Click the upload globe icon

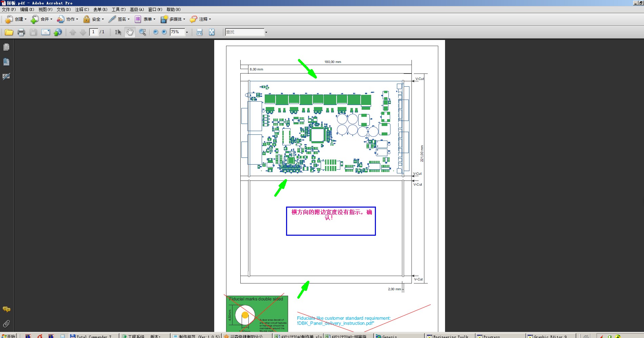click(x=58, y=32)
